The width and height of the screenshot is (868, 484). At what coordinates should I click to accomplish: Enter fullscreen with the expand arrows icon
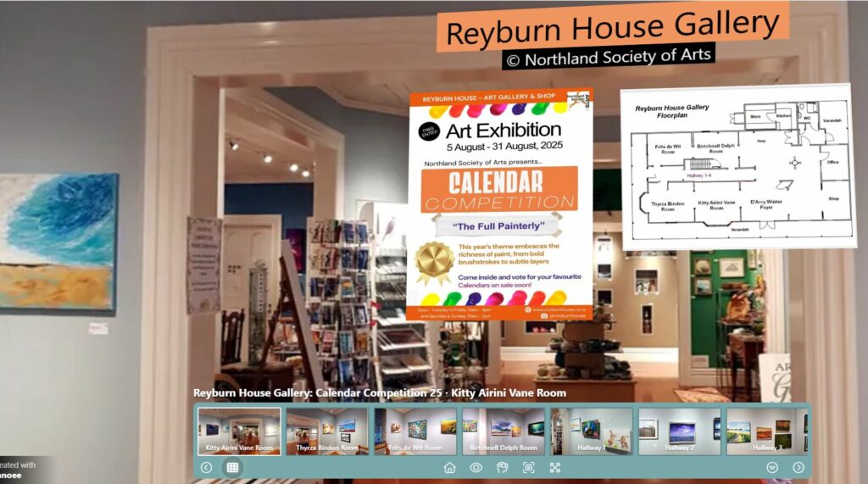pos(555,468)
